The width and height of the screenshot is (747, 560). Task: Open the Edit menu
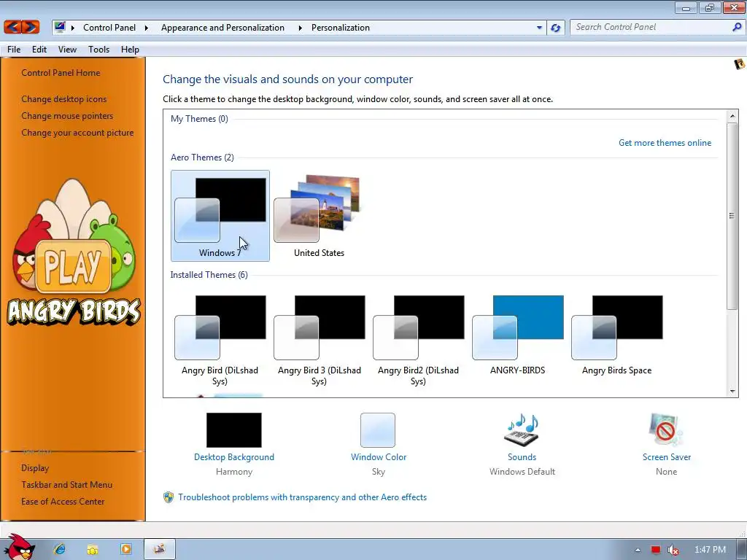pyautogui.click(x=39, y=50)
